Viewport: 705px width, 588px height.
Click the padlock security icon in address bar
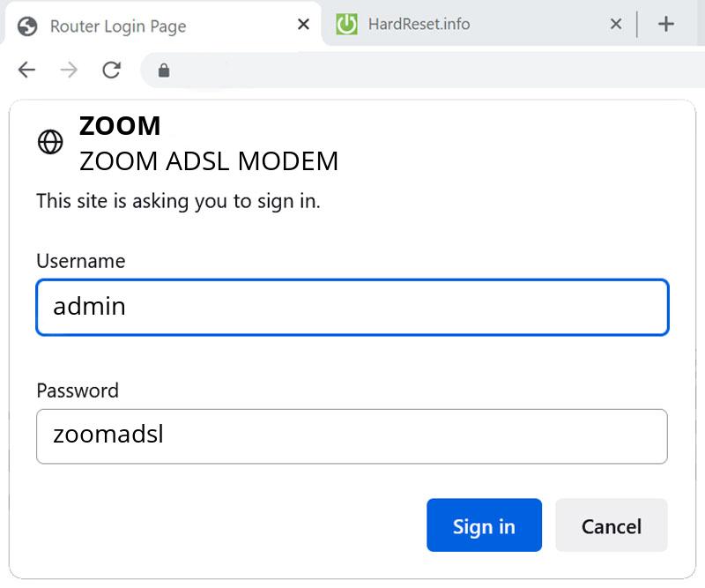click(164, 68)
